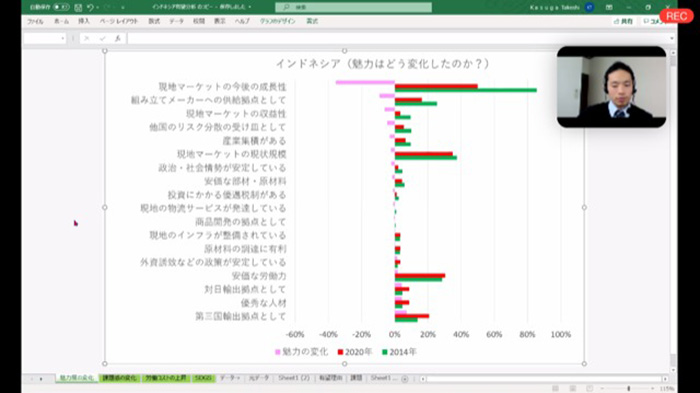Switch to the グラフのデザイン ribbon tab
Screen dimensions: 700x393
tap(278, 21)
